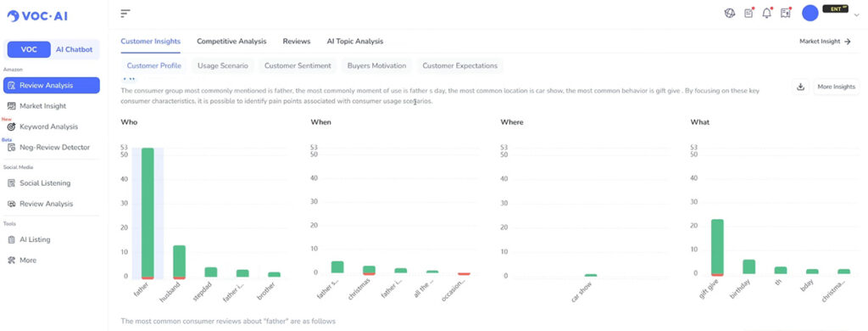Click the AI Listing clipboard icon

(12, 239)
